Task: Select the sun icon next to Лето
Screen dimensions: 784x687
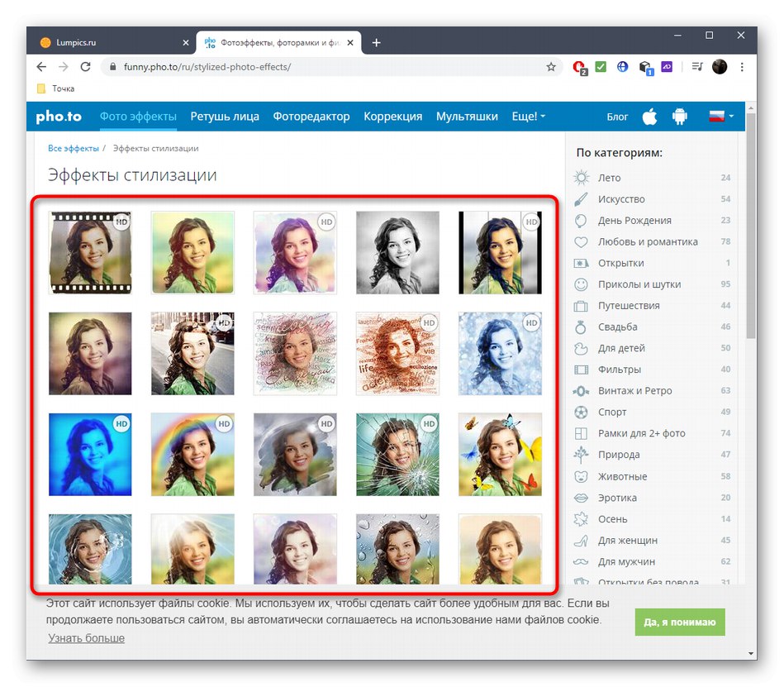Action: [581, 178]
